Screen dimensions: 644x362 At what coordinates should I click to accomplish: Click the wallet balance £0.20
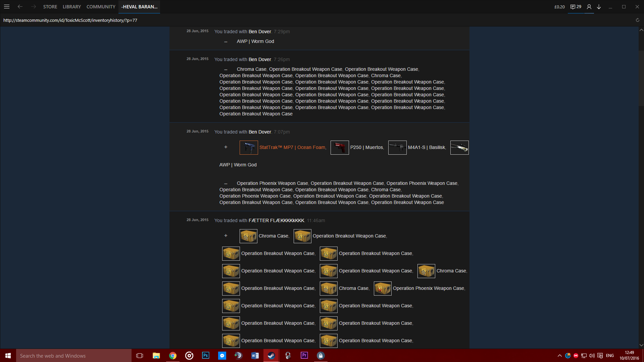[x=559, y=7]
